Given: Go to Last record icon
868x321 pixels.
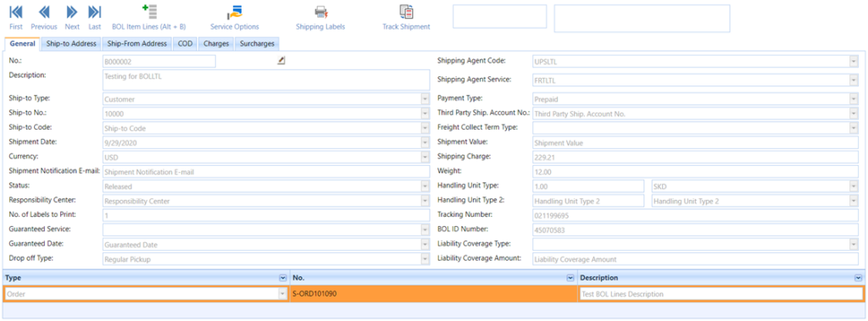Looking at the screenshot, I should pos(95,12).
